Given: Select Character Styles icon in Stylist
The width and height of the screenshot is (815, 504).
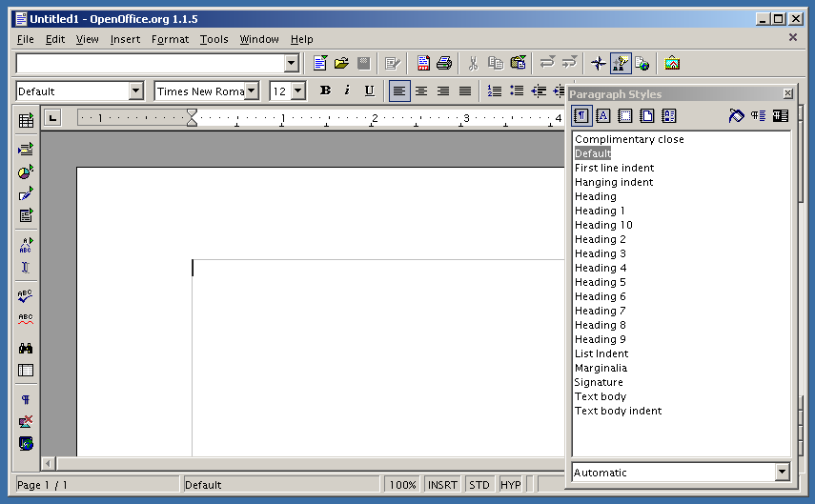Looking at the screenshot, I should point(603,115).
